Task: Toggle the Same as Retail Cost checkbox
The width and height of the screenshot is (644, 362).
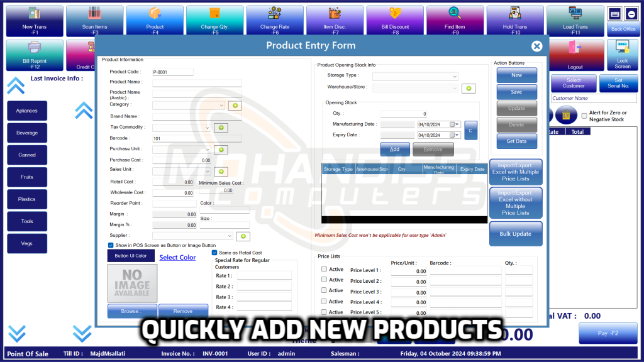Action: (214, 251)
